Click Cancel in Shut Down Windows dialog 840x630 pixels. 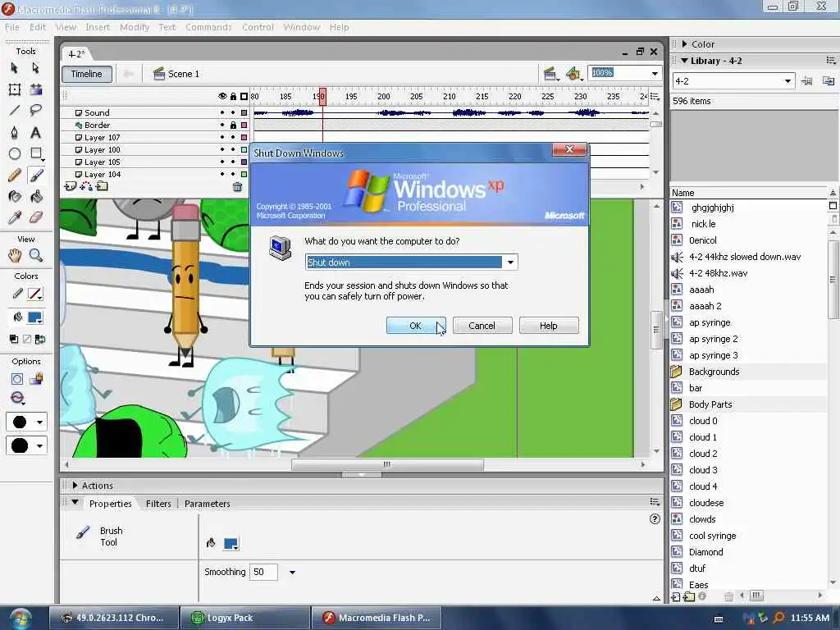tap(482, 326)
